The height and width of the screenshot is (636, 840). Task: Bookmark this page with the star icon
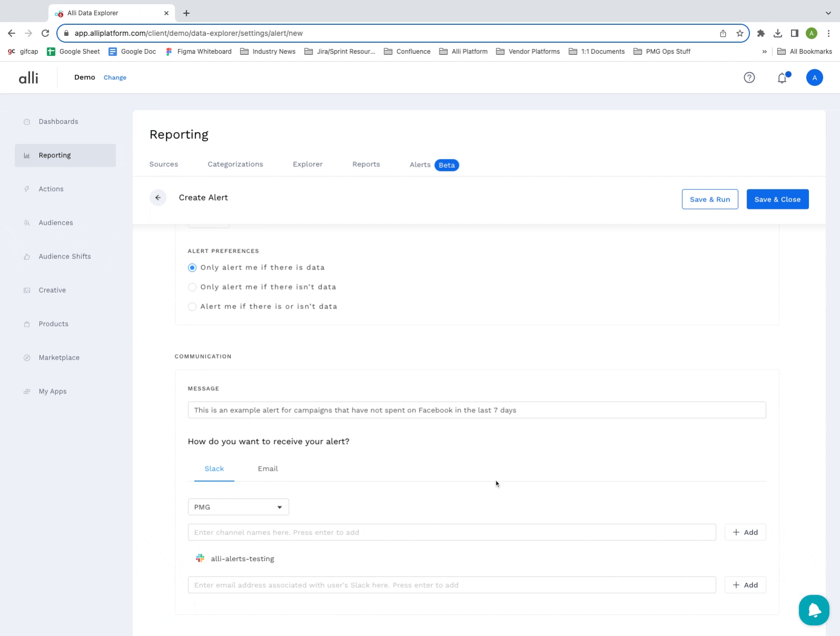pos(740,33)
